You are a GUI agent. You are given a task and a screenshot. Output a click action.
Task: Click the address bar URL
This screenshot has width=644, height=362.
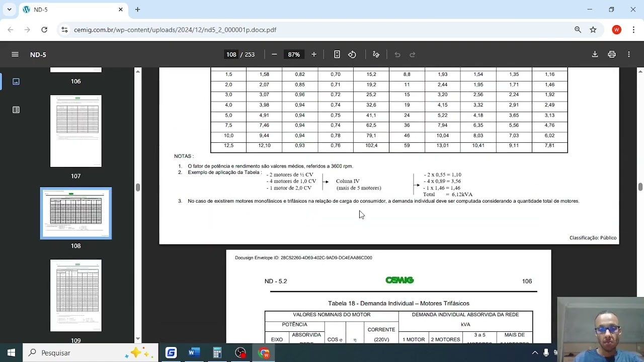click(175, 30)
